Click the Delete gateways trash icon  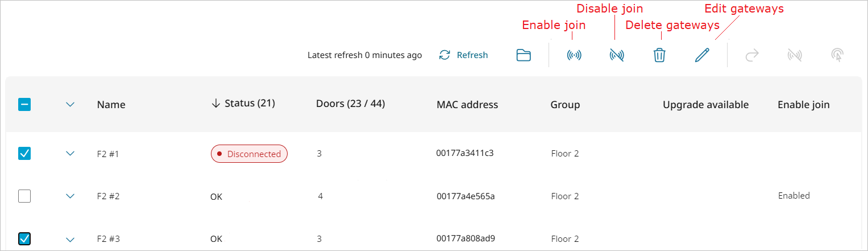659,55
